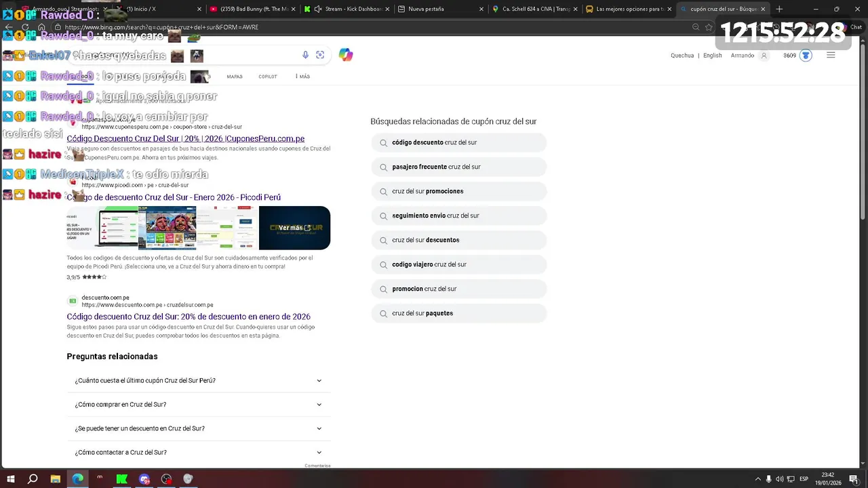This screenshot has height=488, width=868.
Task: Expand '¿Cómo contactar a Cruz del Sur?' question
Action: [199, 452]
